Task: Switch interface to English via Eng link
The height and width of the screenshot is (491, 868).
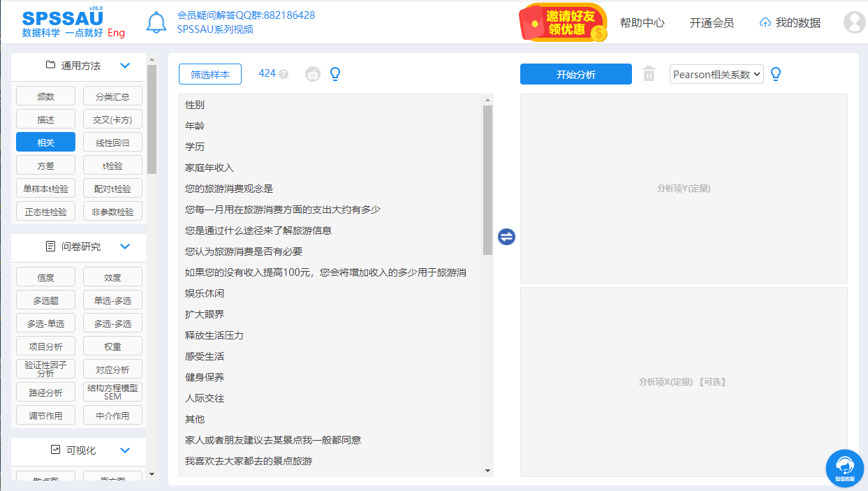Action: click(x=116, y=33)
